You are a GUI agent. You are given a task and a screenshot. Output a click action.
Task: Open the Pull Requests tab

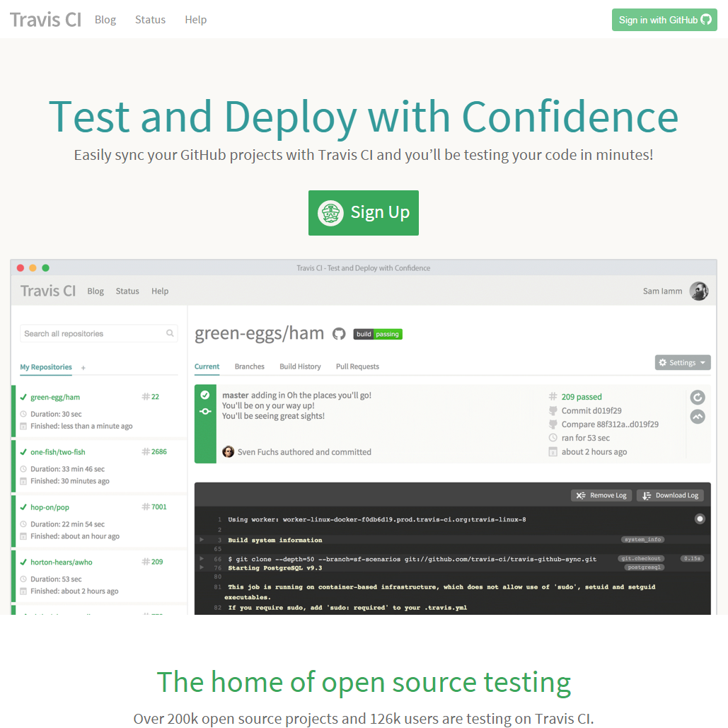[357, 366]
